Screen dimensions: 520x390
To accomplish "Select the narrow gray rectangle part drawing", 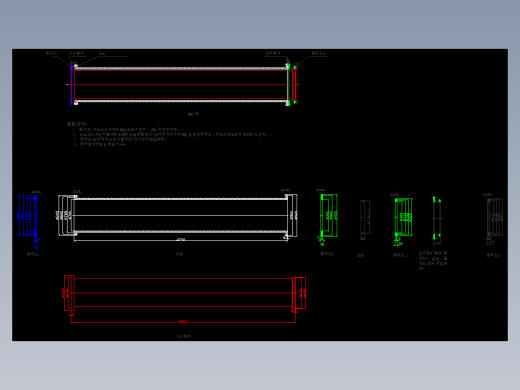I will coord(365,220).
